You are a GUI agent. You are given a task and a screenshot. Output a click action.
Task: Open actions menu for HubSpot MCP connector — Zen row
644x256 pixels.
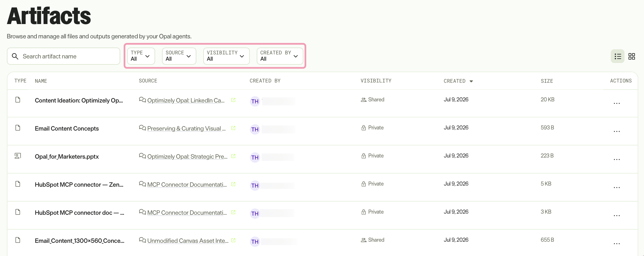[x=617, y=188]
